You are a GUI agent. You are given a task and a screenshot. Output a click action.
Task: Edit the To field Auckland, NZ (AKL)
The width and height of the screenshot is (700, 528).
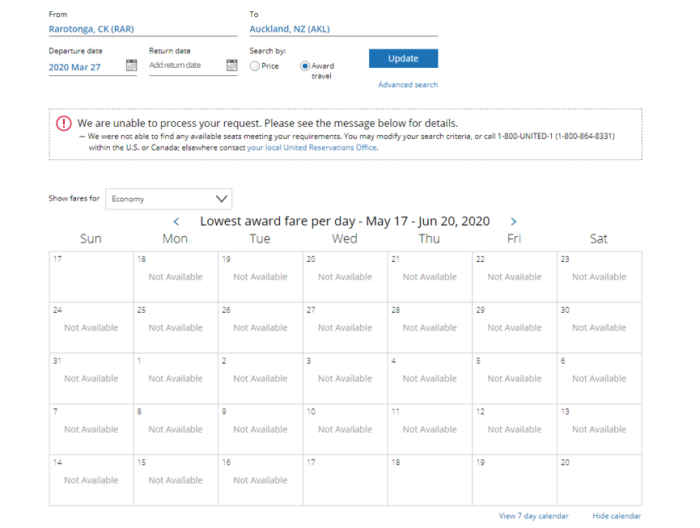coord(343,29)
